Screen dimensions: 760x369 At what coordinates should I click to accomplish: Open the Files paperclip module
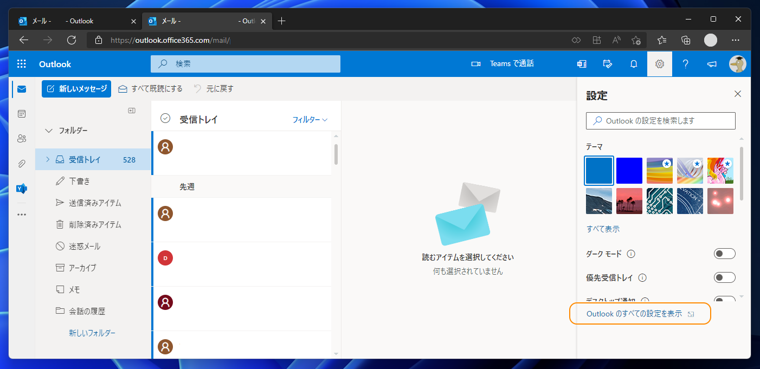click(x=21, y=164)
